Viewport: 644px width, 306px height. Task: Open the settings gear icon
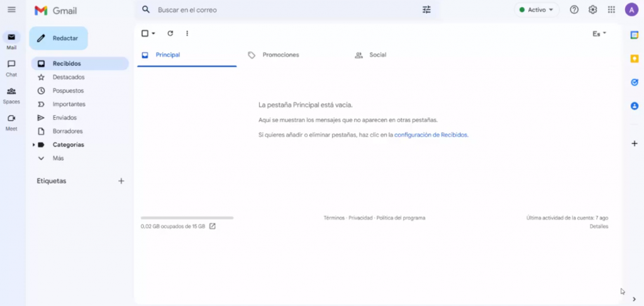click(592, 10)
